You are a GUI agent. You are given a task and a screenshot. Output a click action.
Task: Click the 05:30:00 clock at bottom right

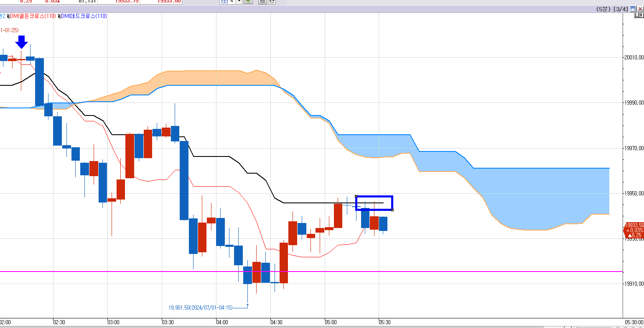click(x=634, y=322)
